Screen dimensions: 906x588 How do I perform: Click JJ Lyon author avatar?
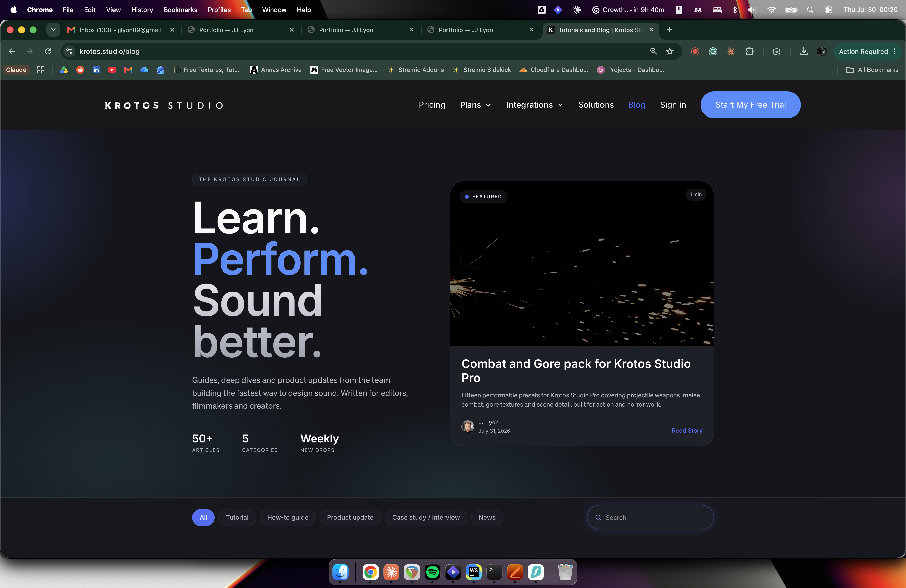(467, 426)
